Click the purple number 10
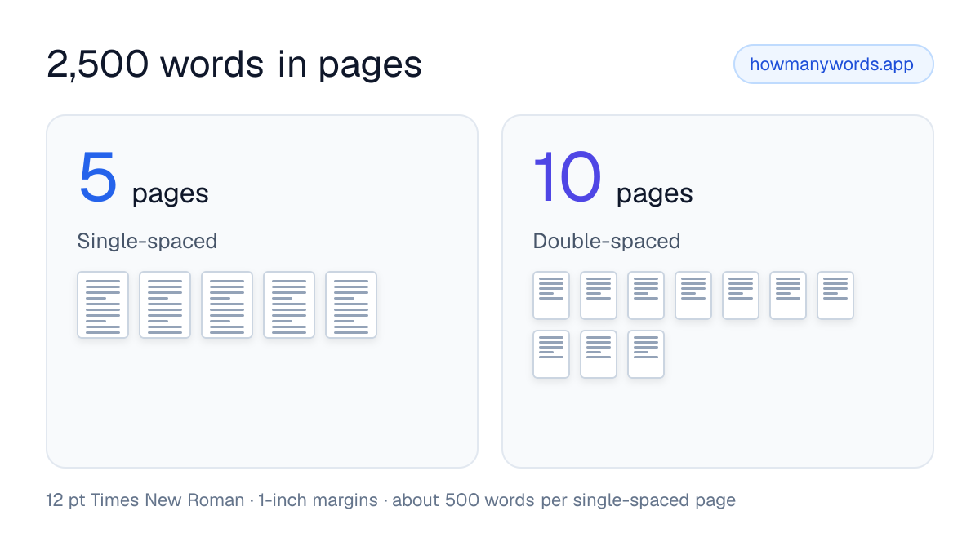This screenshot has width=980, height=551. tap(568, 176)
